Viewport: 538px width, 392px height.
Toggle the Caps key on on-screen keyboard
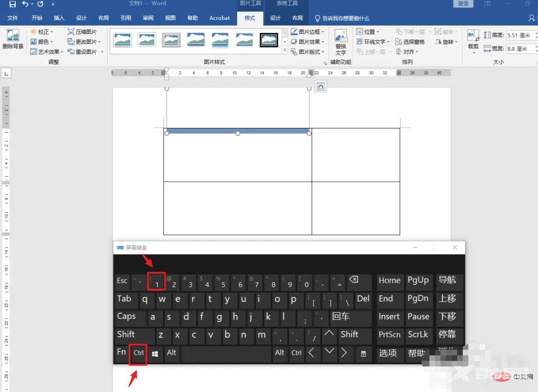(126, 317)
